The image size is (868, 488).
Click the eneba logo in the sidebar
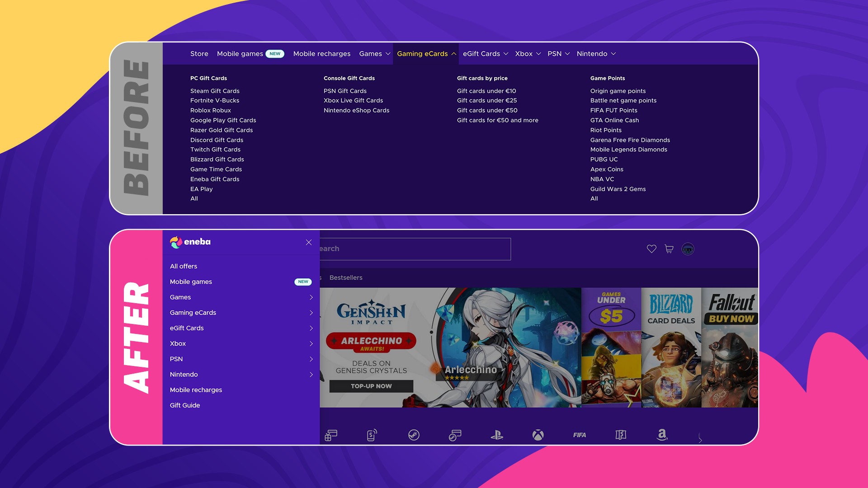(190, 242)
